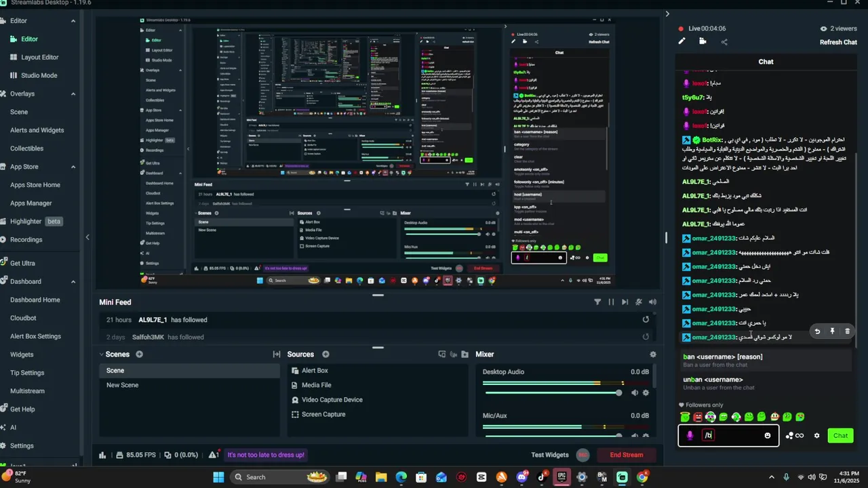Open the performance stats bar chart icon
Viewport: 868px width, 488px height.
point(102,455)
